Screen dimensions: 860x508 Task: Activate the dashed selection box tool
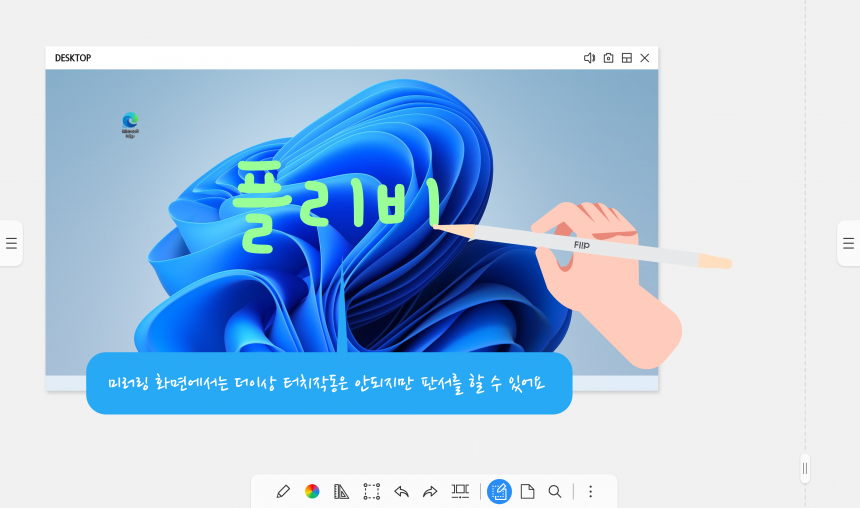point(371,491)
